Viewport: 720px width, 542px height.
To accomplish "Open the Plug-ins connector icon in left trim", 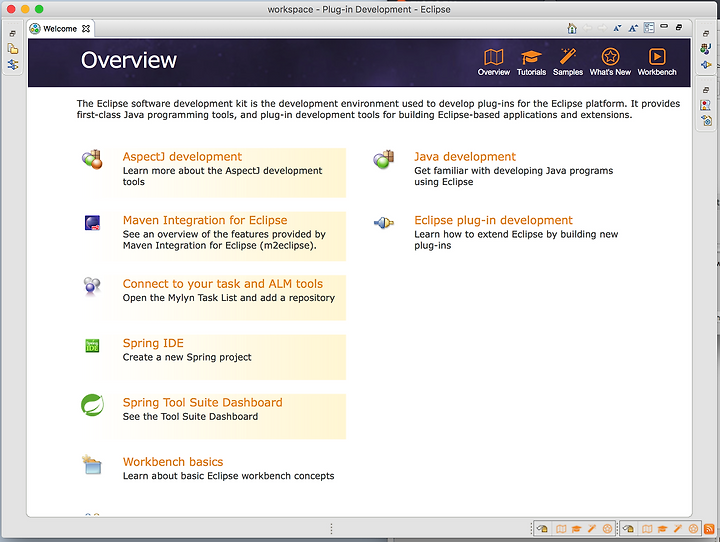I will coord(13,65).
